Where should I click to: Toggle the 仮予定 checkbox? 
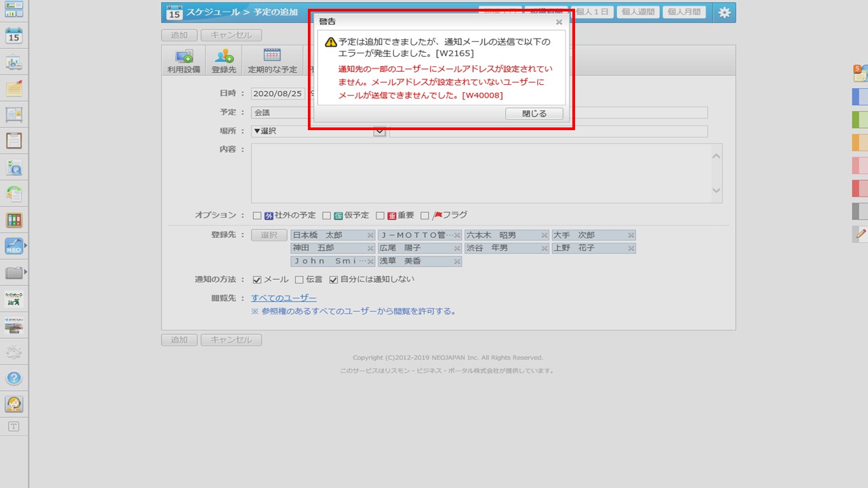327,216
